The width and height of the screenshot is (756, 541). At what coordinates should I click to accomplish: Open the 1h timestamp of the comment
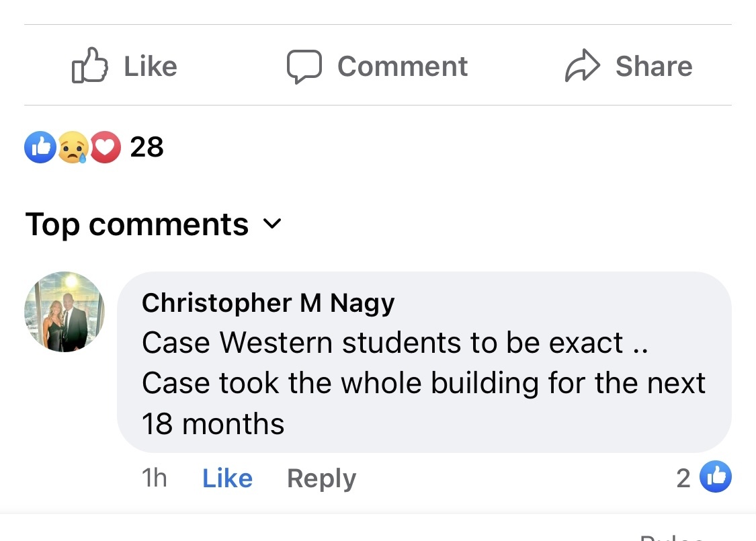pos(155,478)
